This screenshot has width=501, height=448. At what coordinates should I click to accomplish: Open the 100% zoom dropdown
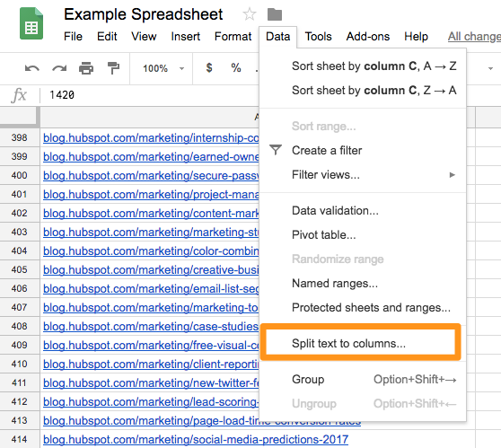click(163, 68)
